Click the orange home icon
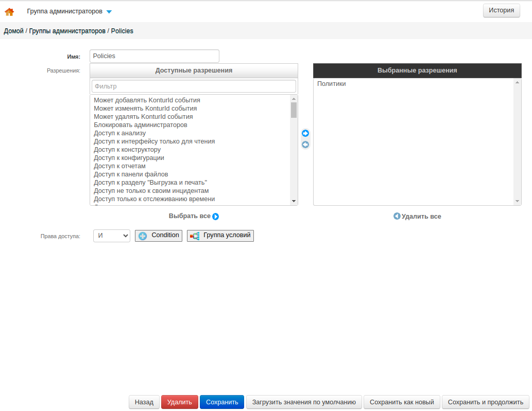Image resolution: width=532 pixels, height=411 pixels. 9,12
